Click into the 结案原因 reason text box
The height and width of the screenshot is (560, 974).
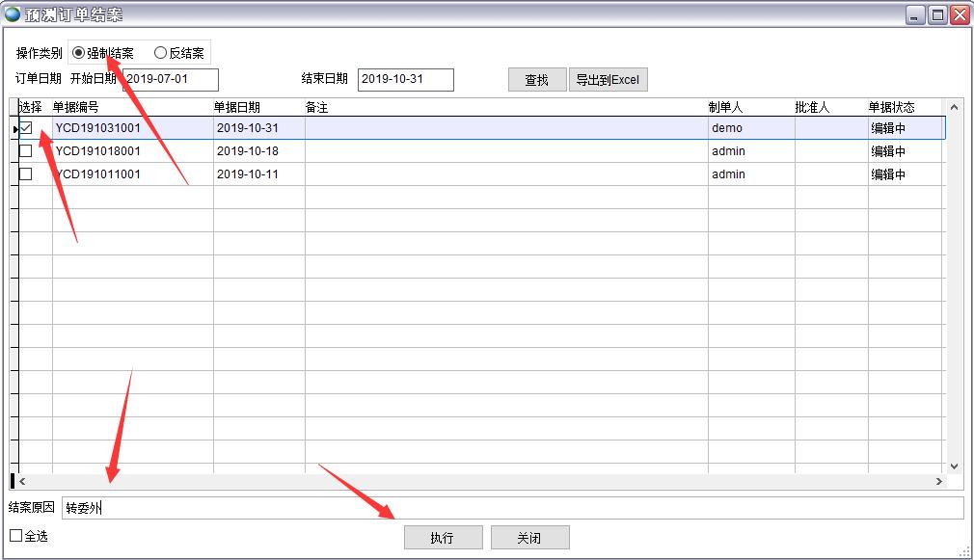(511, 508)
